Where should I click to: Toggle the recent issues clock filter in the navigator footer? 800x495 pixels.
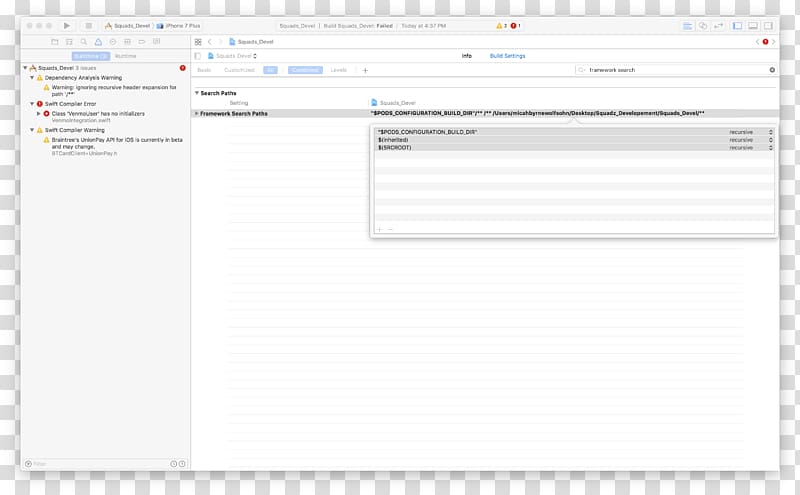(173, 464)
